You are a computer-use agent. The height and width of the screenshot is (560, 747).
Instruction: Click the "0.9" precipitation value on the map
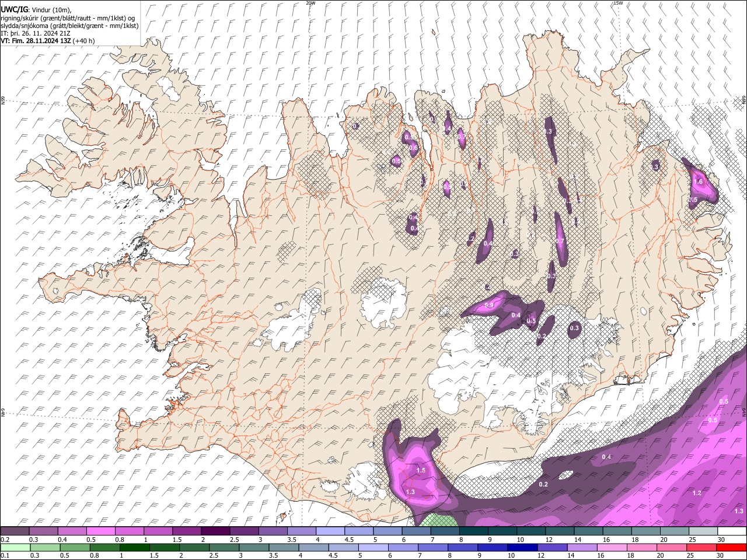pos(489,305)
